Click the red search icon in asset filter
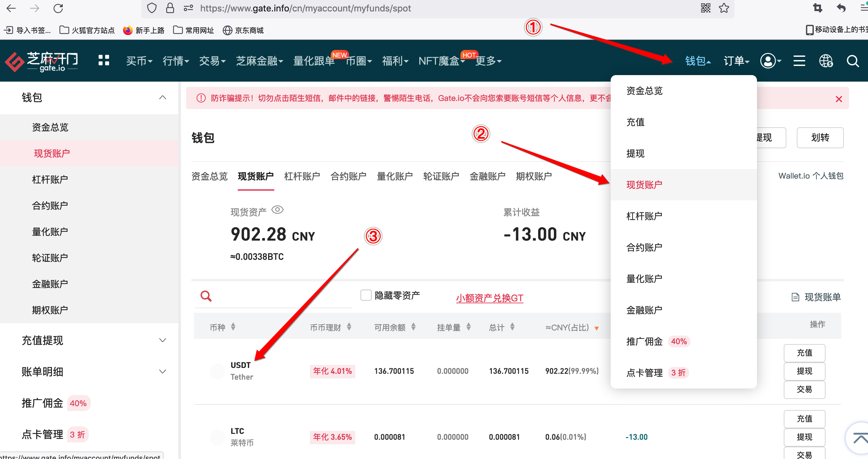 tap(206, 296)
